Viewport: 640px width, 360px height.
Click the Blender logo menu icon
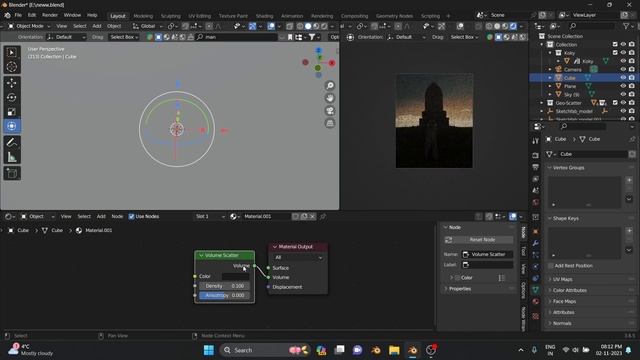point(7,15)
